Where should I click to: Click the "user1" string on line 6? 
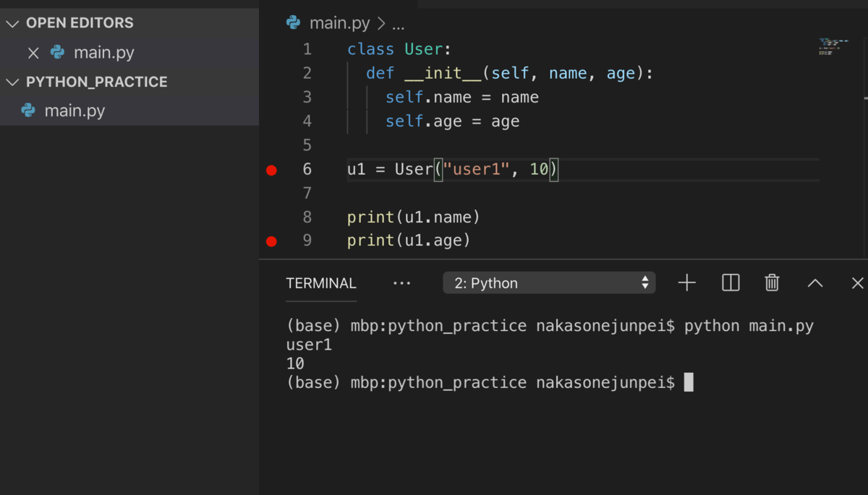pyautogui.click(x=477, y=170)
